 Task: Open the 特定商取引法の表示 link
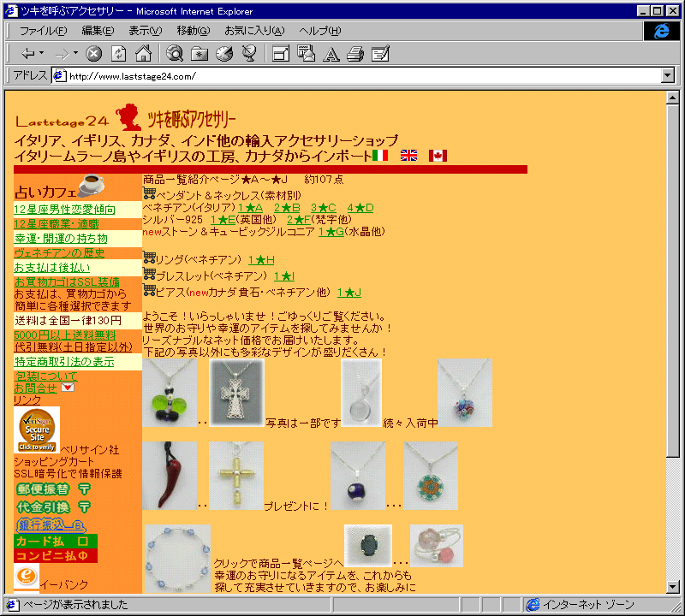pyautogui.click(x=64, y=362)
